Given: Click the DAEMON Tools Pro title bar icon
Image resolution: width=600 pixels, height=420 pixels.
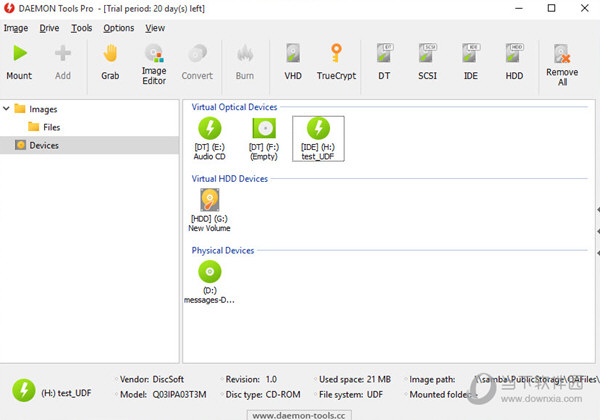Looking at the screenshot, I should (9, 8).
